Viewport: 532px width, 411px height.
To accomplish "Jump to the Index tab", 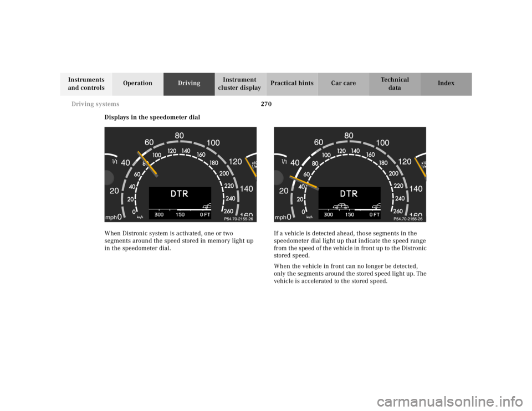I will [x=446, y=84].
